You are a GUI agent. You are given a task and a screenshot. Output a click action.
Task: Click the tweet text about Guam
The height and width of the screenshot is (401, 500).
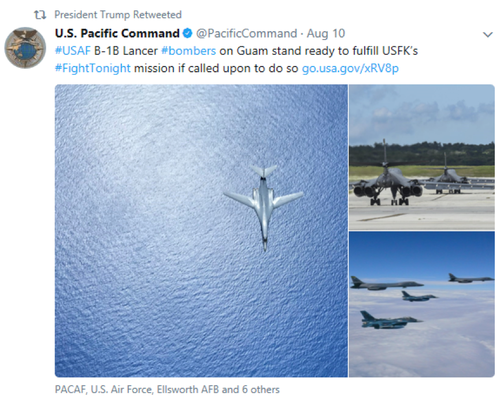click(236, 60)
